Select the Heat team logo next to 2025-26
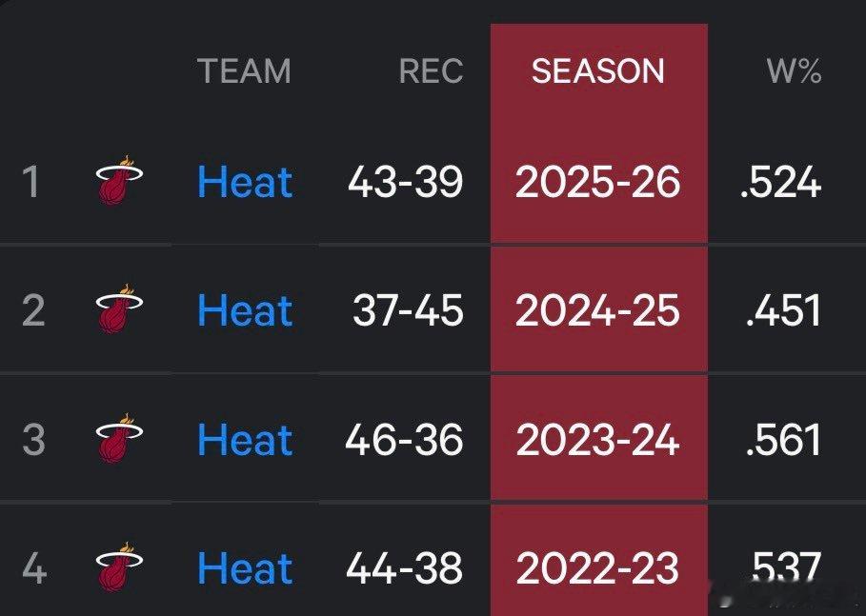The height and width of the screenshot is (616, 866). 118,181
